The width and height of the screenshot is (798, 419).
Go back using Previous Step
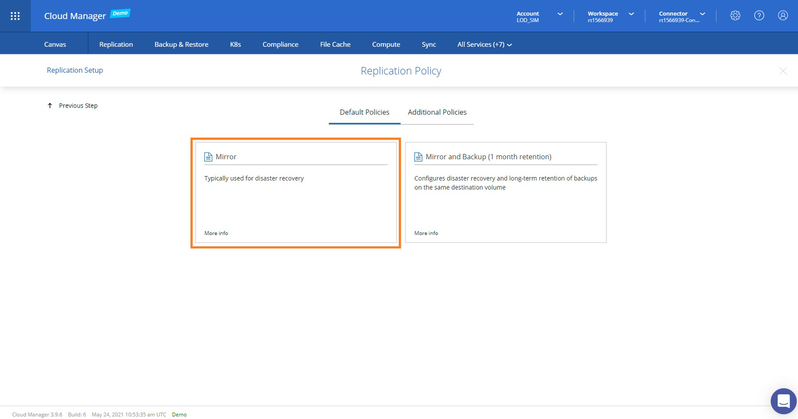[73, 105]
